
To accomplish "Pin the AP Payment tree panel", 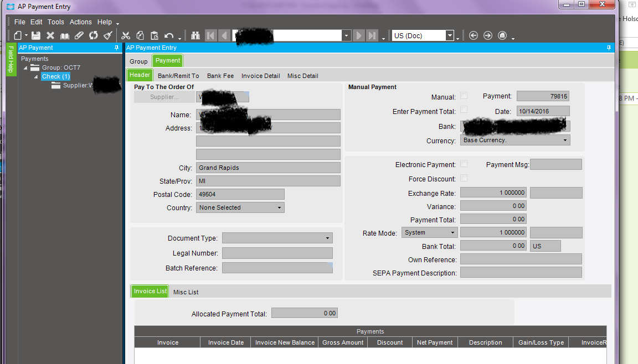I will click(x=116, y=48).
